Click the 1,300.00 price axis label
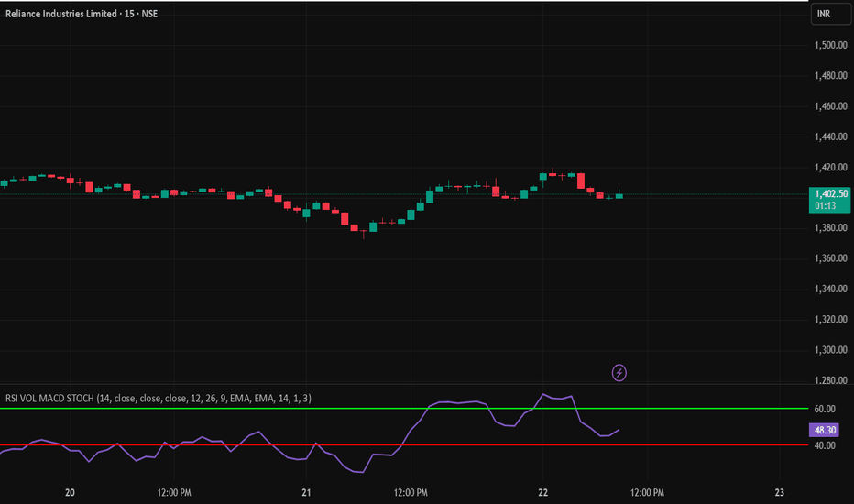The width and height of the screenshot is (854, 504). coord(830,350)
